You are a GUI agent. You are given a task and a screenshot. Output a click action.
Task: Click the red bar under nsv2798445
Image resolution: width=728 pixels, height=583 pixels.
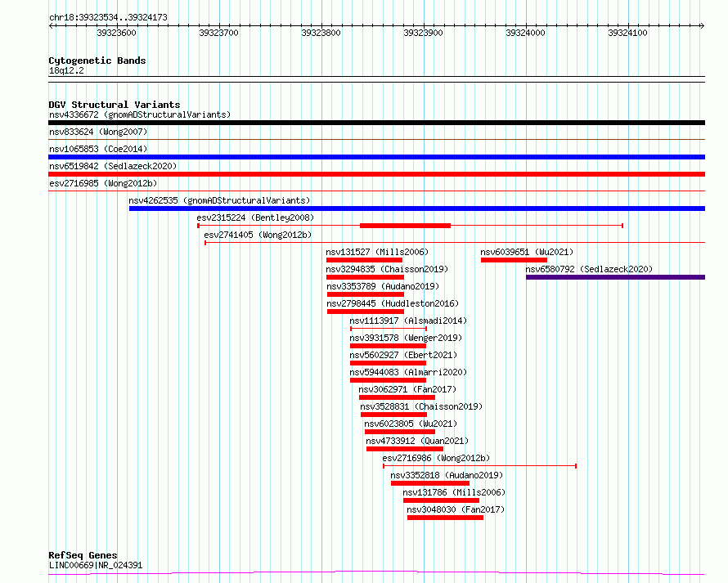366,312
